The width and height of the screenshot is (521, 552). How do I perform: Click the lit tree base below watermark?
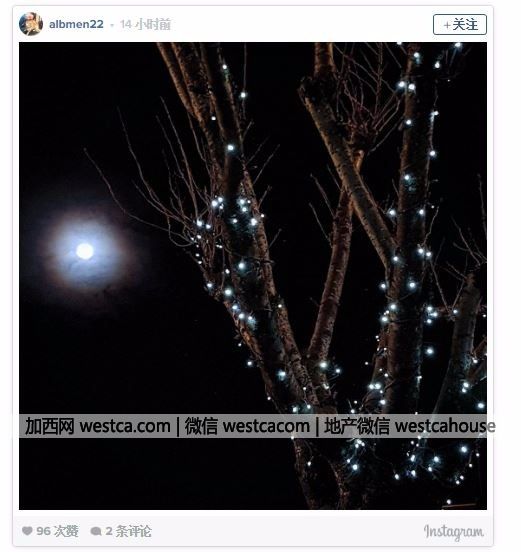(x=387, y=472)
